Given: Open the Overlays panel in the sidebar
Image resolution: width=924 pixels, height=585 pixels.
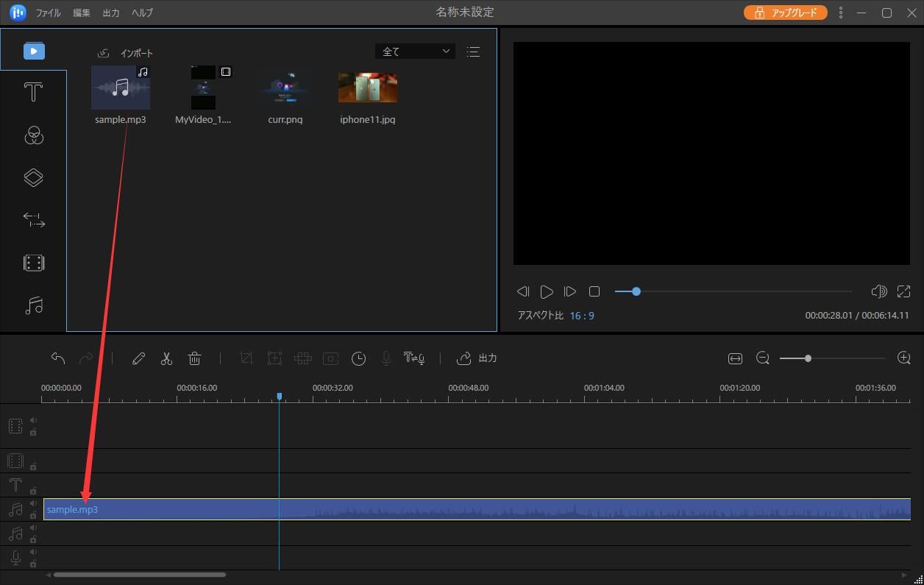Looking at the screenshot, I should coord(34,177).
